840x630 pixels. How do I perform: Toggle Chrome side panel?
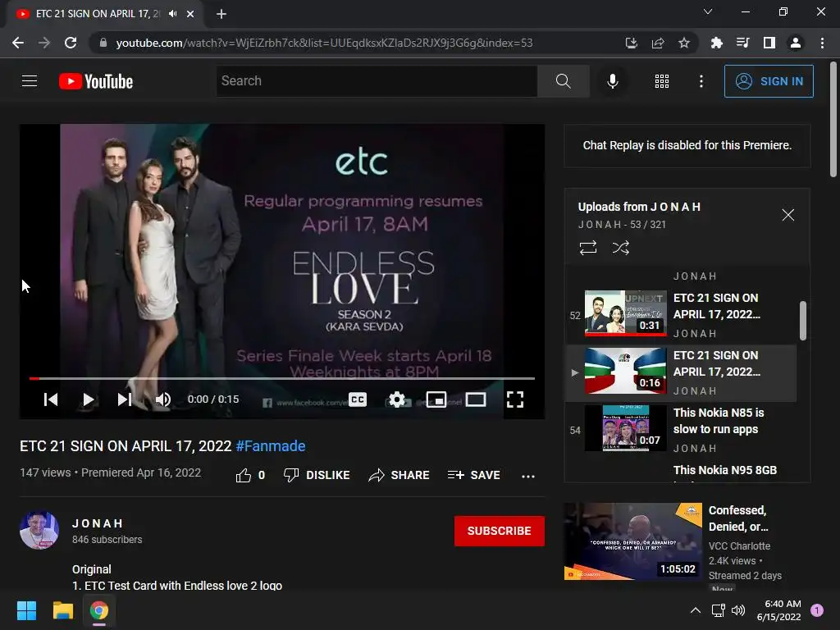769,43
